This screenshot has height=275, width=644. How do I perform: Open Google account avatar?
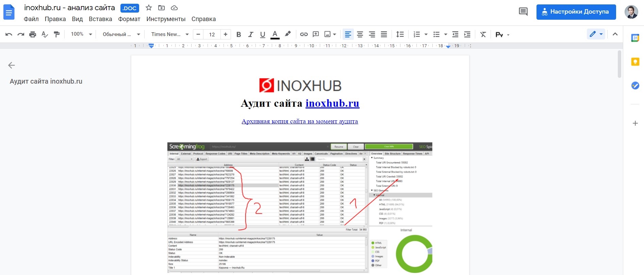(631, 12)
